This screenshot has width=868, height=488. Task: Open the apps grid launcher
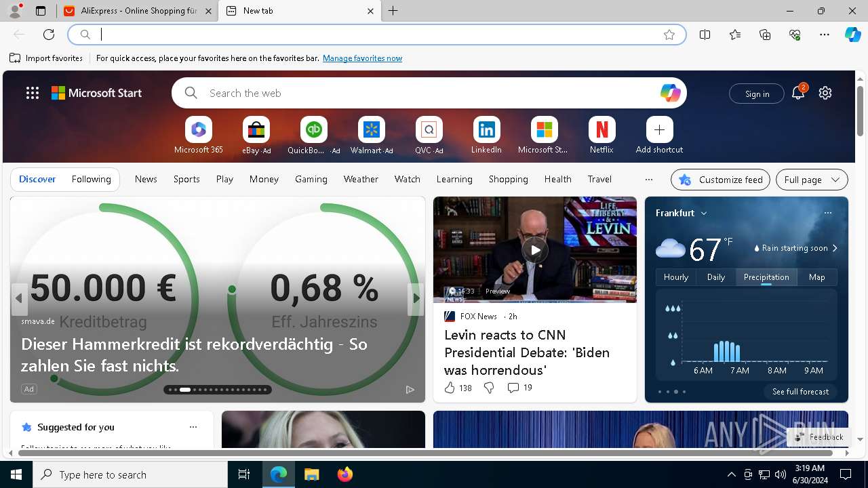click(x=33, y=93)
